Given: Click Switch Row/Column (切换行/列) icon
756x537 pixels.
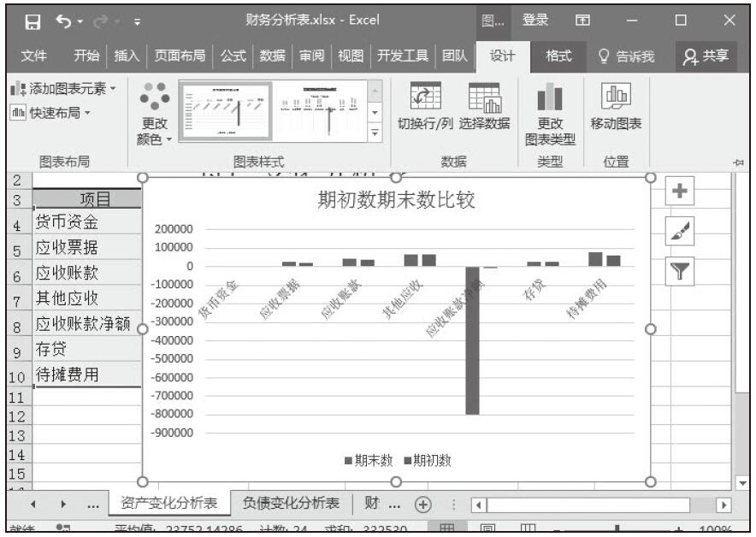Looking at the screenshot, I should pyautogui.click(x=426, y=109).
